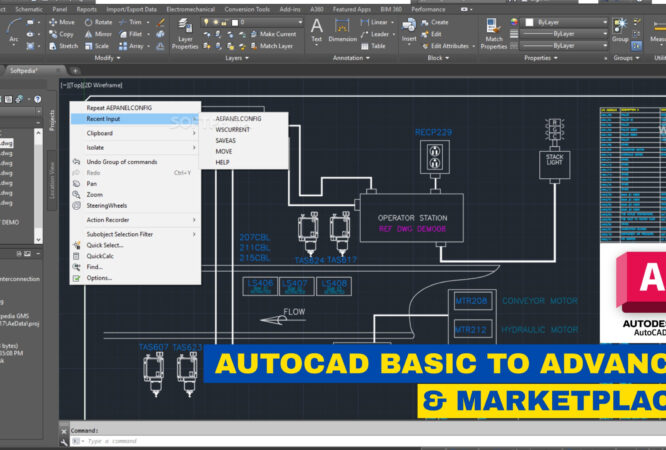Select the Dimension tool

click(x=342, y=31)
